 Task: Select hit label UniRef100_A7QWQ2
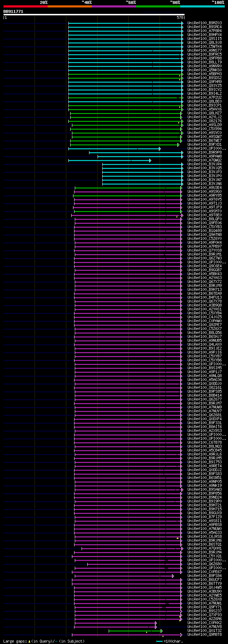click(204, 160)
